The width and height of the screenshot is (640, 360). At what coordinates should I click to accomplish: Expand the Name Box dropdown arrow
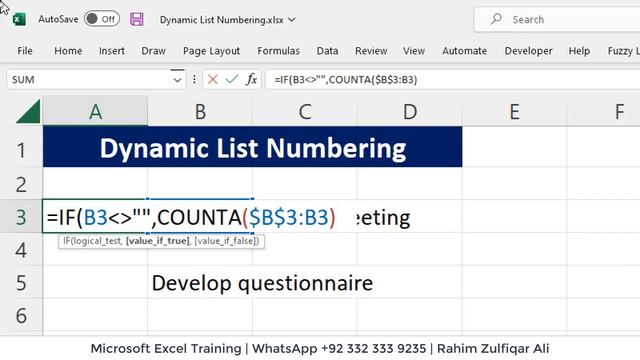(x=177, y=80)
